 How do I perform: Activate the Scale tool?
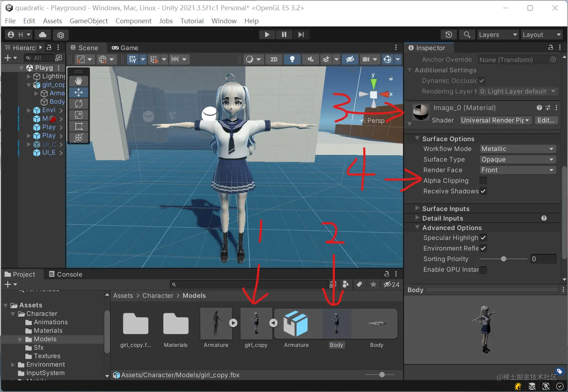pyautogui.click(x=78, y=115)
